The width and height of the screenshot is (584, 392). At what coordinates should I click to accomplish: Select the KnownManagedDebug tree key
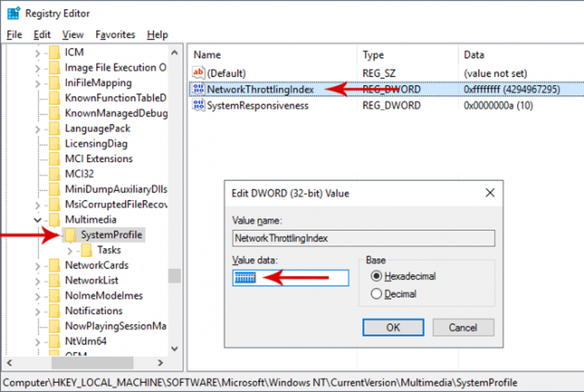click(116, 113)
